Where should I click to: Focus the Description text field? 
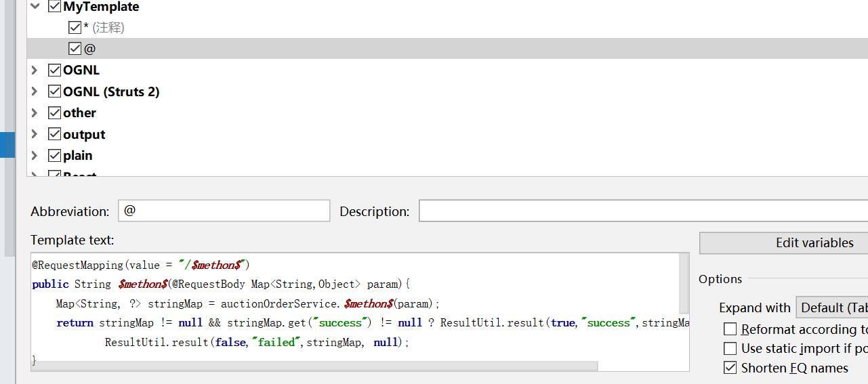pyautogui.click(x=642, y=211)
